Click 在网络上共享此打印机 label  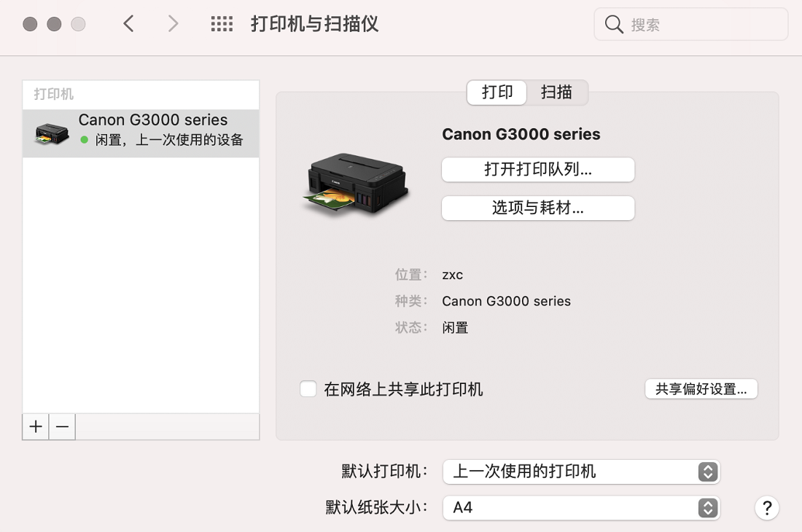pos(403,389)
